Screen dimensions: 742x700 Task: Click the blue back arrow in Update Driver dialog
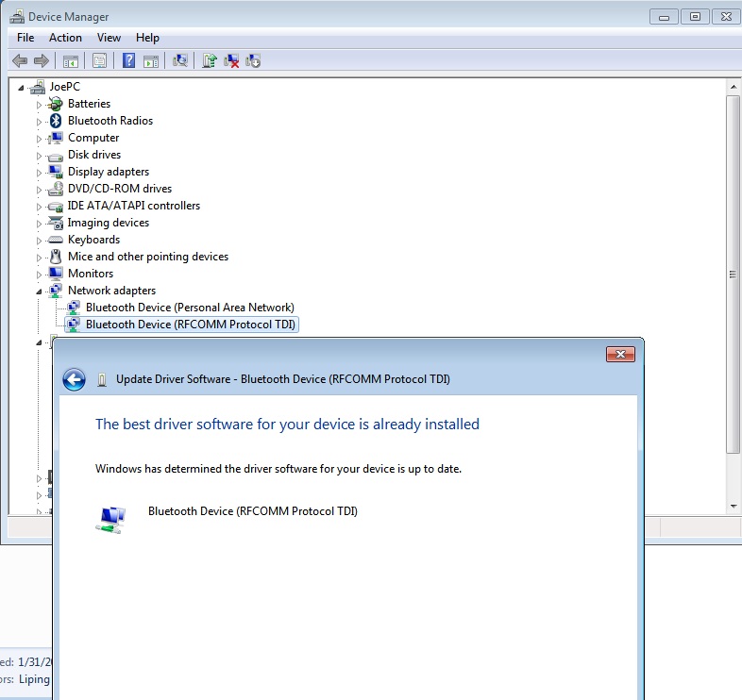[74, 379]
